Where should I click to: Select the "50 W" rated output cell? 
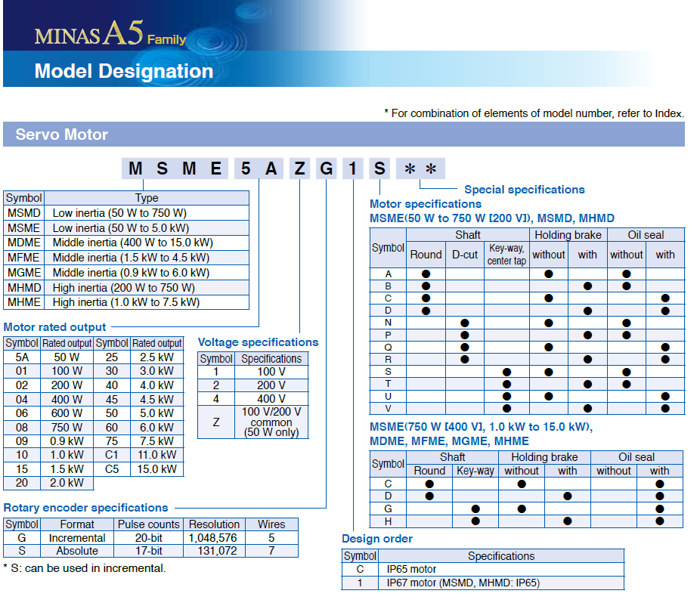pos(67,357)
